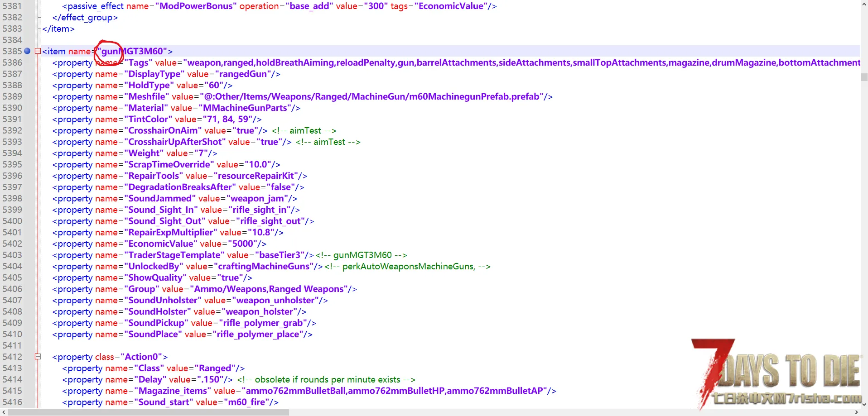Screen dimensions: 868x416
Task: Click the horizontal scrollbar right arrow
Action: [856, 412]
